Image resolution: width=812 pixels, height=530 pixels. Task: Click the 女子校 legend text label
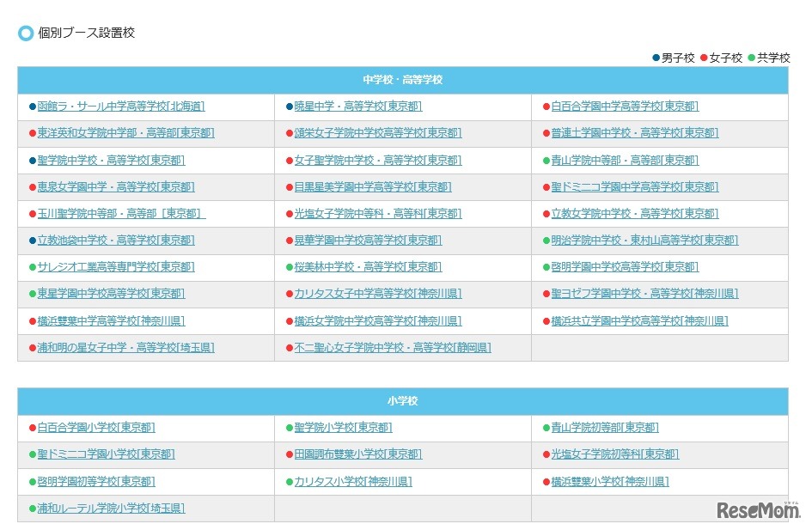tap(728, 58)
